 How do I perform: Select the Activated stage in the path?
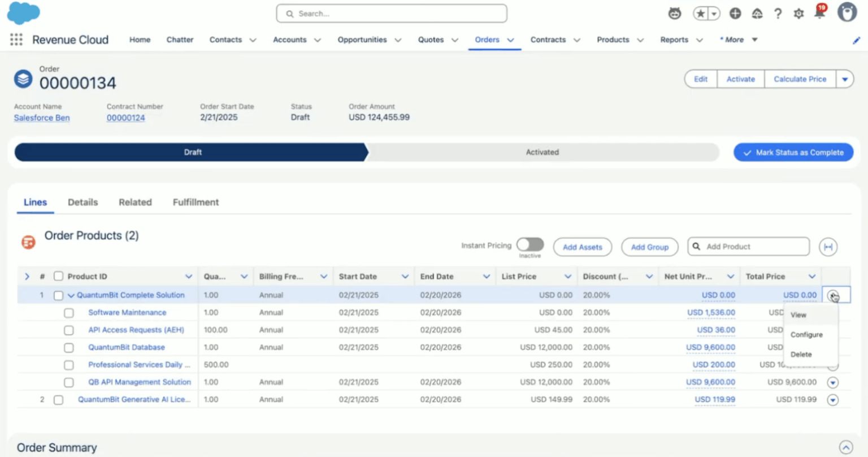542,152
